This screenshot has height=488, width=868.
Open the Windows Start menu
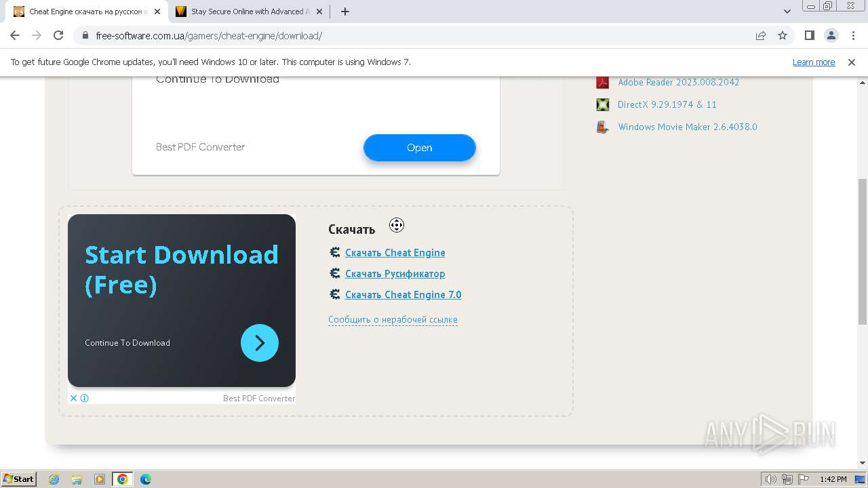point(18,479)
